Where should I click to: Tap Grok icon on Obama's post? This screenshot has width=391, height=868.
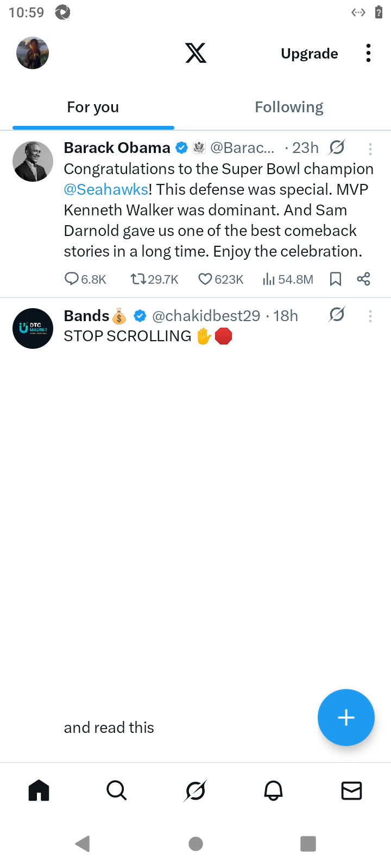pos(337,148)
